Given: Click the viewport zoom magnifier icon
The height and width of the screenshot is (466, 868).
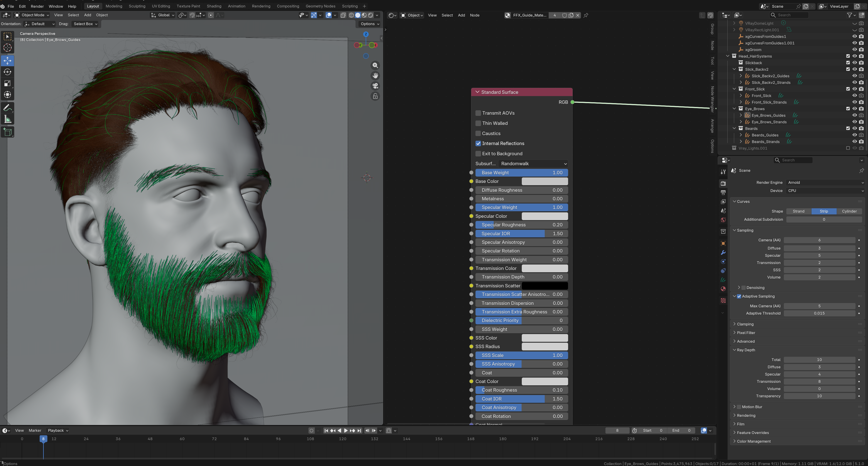Looking at the screenshot, I should (375, 65).
